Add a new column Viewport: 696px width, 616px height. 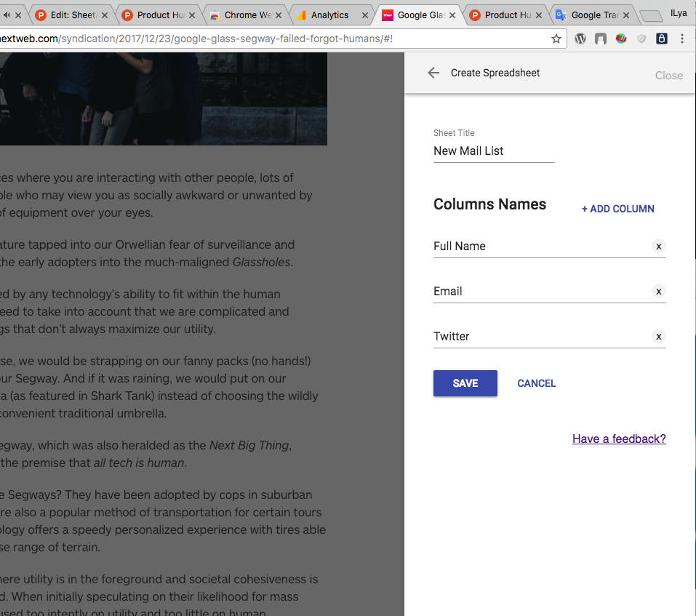coord(617,209)
